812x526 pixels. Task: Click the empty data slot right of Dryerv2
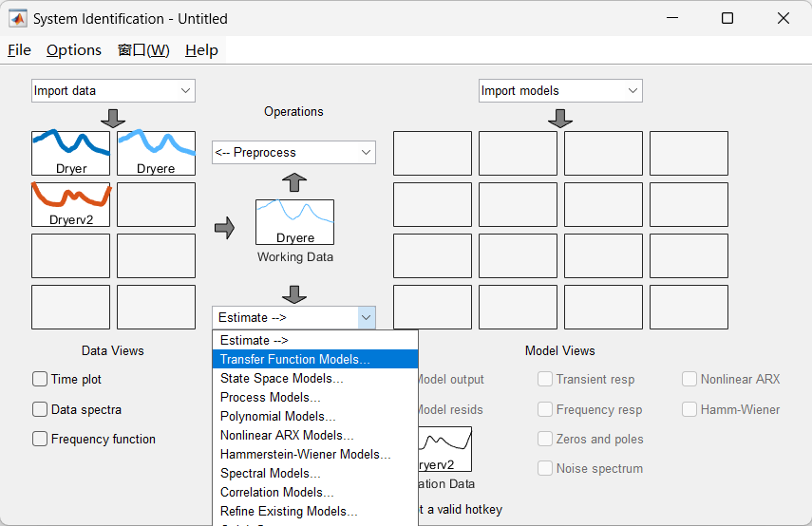(157, 204)
